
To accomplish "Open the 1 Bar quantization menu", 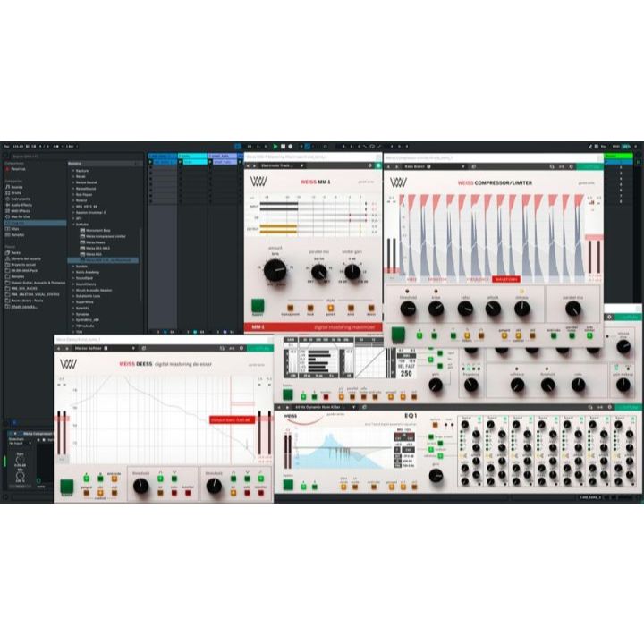I will [71, 146].
